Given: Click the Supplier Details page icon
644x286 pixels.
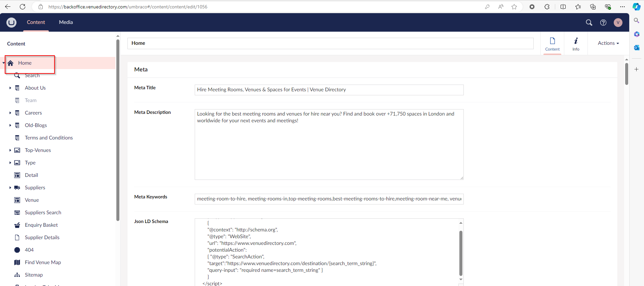Looking at the screenshot, I should pos(17,237).
